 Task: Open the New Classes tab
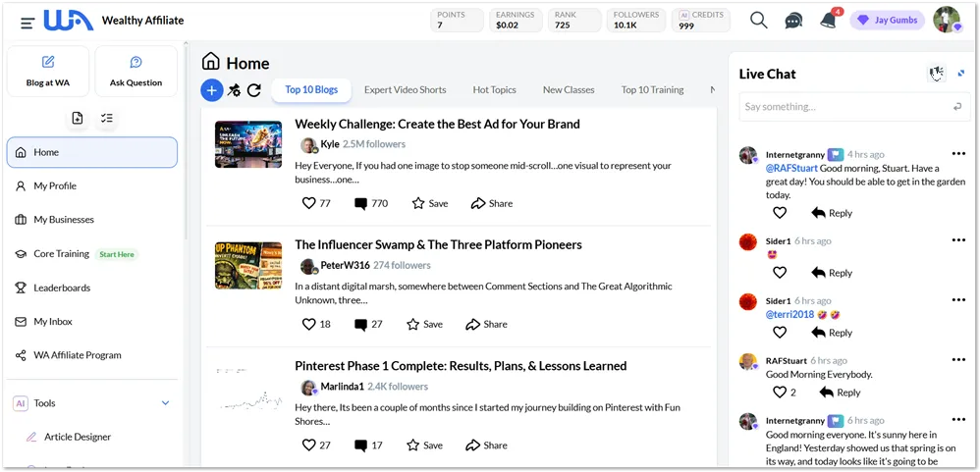[569, 90]
